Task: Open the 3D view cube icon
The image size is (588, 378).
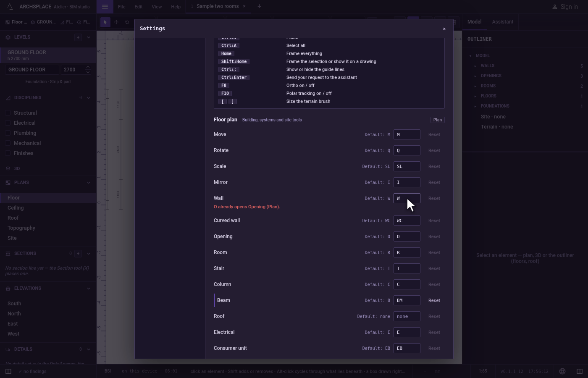Action: coord(8,168)
